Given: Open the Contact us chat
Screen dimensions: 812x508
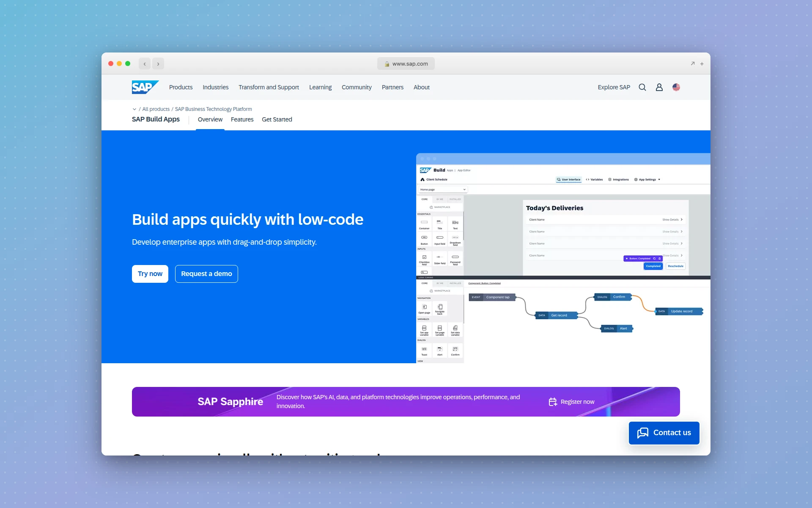Looking at the screenshot, I should click(664, 433).
